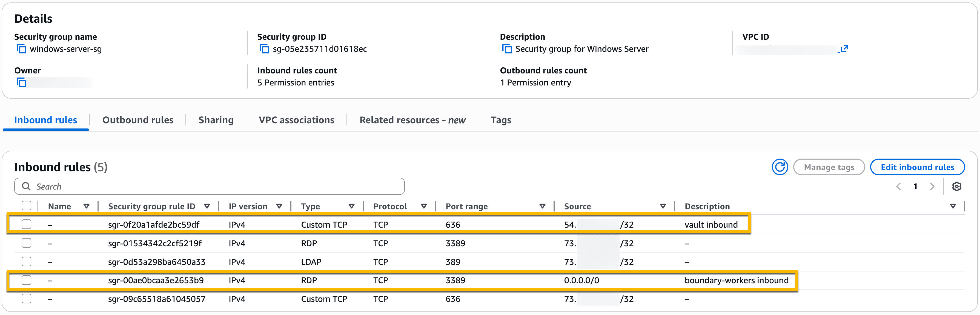The height and width of the screenshot is (315, 980).
Task: Click sgr-0d53a298ba6450a33 rule ID
Action: click(157, 262)
